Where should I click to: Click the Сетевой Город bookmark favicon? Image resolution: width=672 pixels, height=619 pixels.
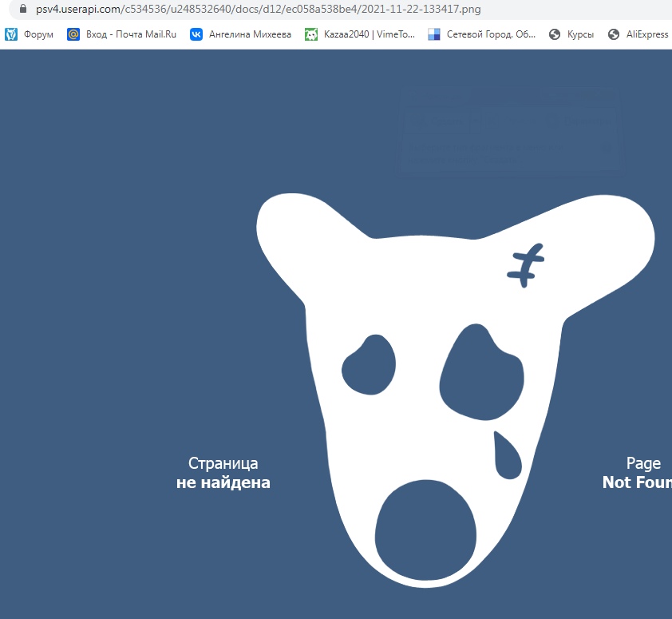pos(434,34)
